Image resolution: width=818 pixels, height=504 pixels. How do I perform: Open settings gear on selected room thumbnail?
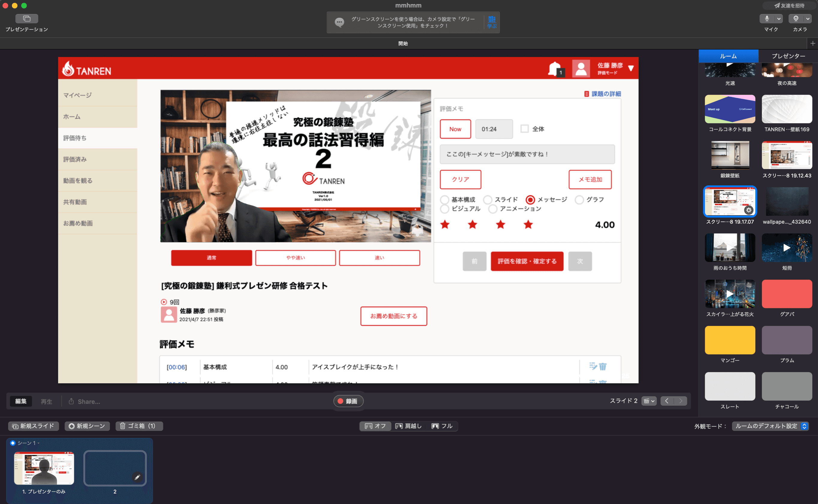(x=749, y=210)
